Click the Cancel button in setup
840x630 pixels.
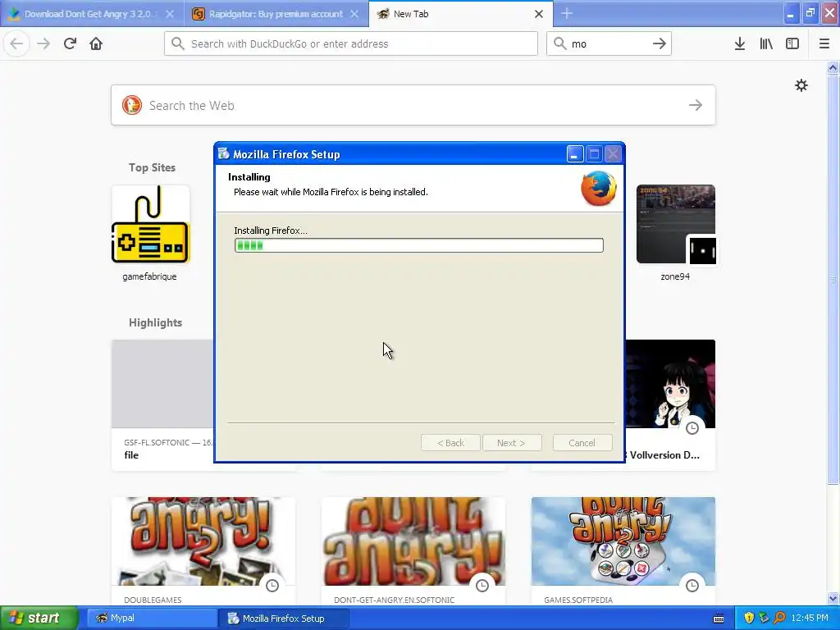[x=582, y=442]
